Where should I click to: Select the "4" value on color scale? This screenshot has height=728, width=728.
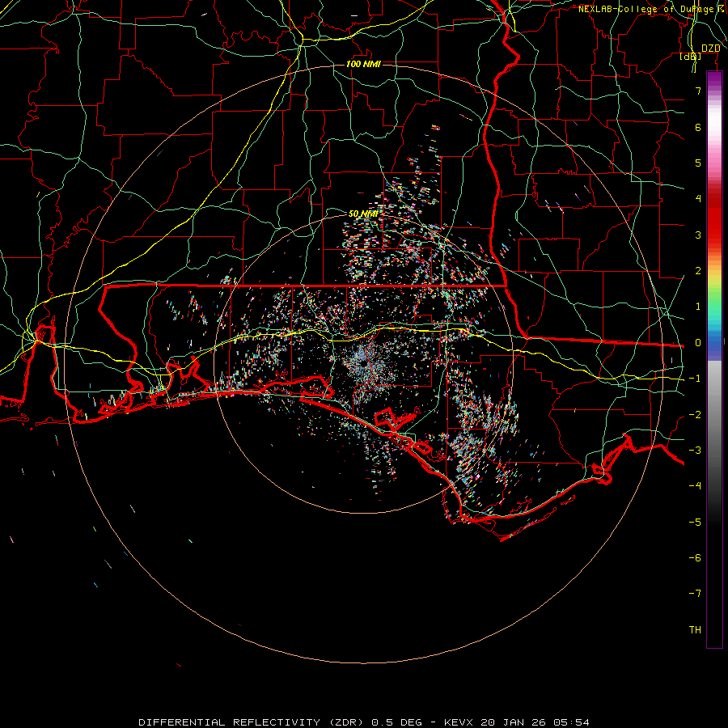pos(698,199)
